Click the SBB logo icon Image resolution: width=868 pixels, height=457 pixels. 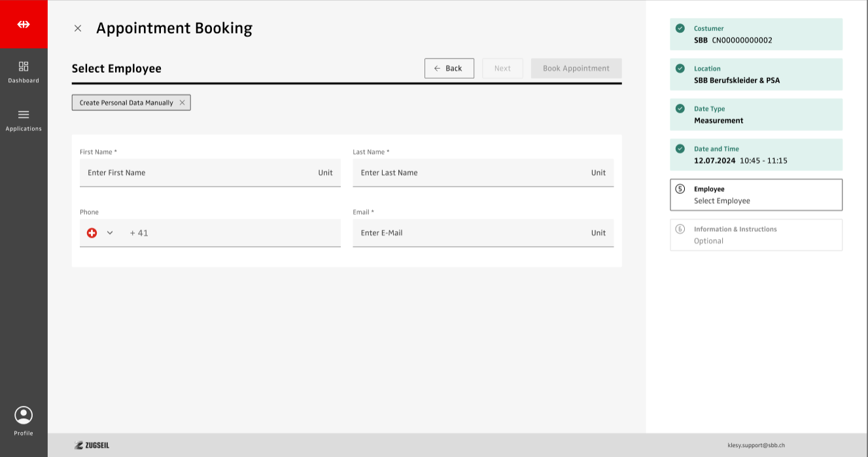(24, 24)
